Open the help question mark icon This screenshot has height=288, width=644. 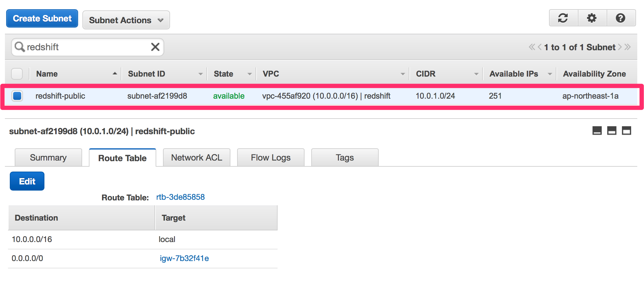pos(621,18)
